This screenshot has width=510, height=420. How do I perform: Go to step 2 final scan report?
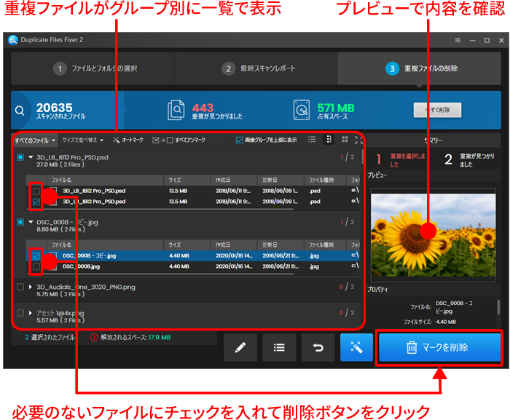coord(256,68)
